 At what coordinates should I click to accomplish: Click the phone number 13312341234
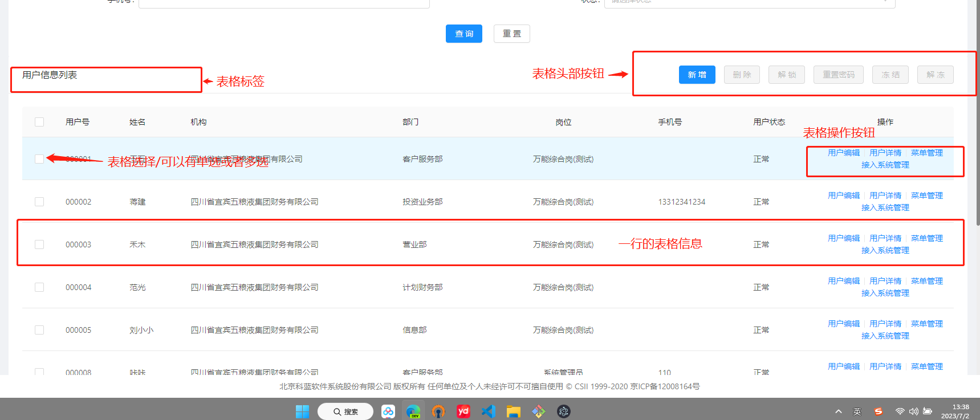tap(682, 202)
